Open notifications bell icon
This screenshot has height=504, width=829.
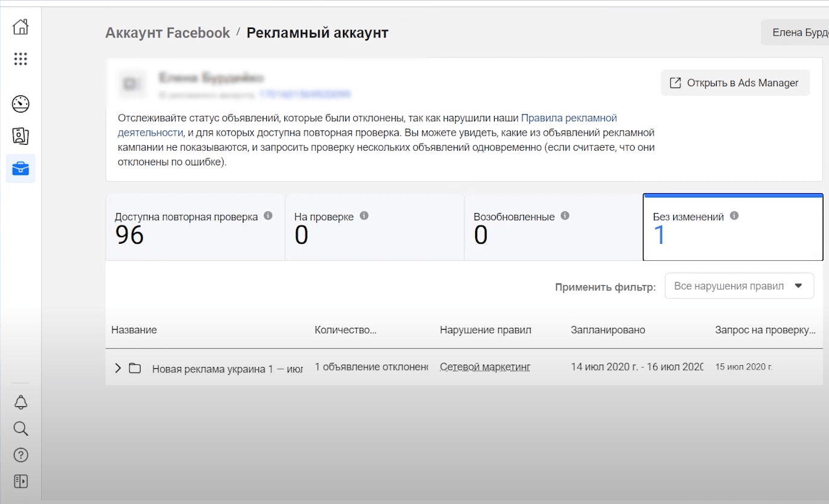(21, 403)
